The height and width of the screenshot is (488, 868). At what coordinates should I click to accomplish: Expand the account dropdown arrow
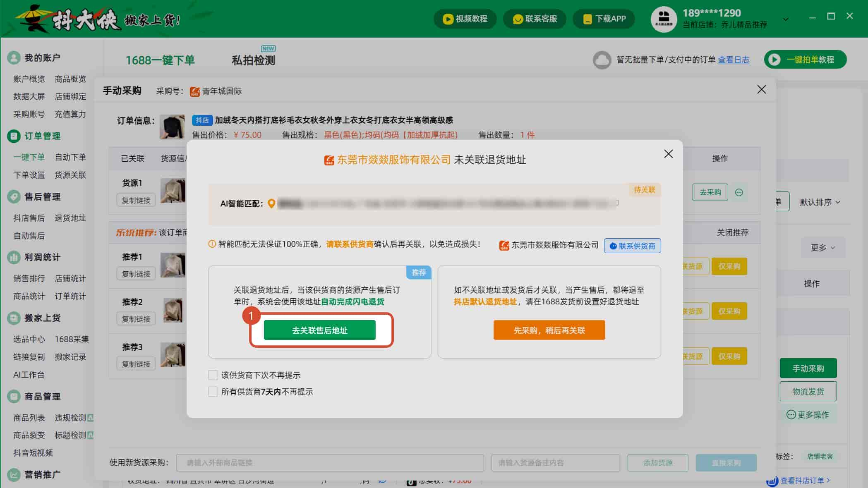(786, 19)
